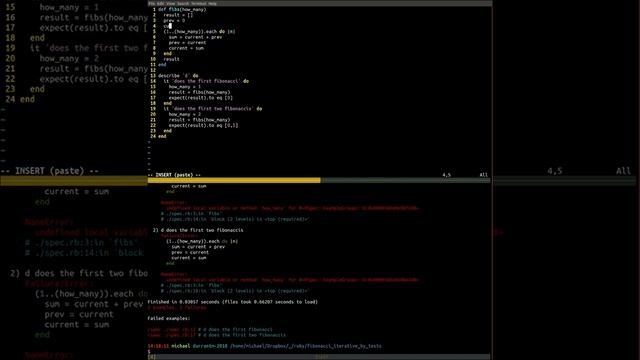Click the red examples/failures summary line

(x=177, y=307)
